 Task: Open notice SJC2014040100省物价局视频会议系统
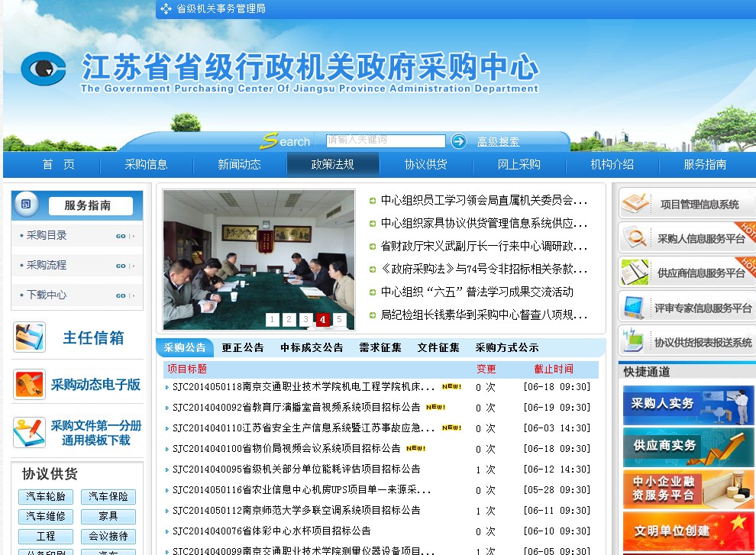pyautogui.click(x=286, y=448)
